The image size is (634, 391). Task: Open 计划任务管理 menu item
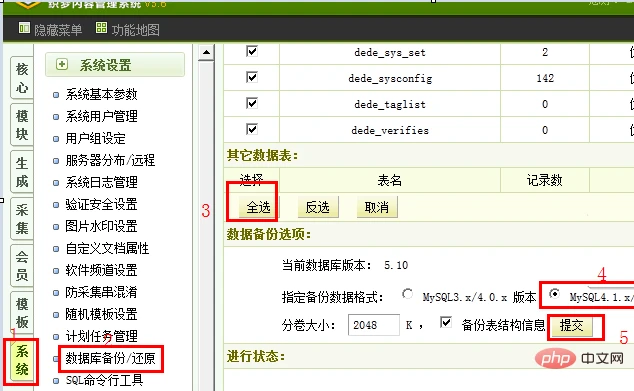point(101,336)
